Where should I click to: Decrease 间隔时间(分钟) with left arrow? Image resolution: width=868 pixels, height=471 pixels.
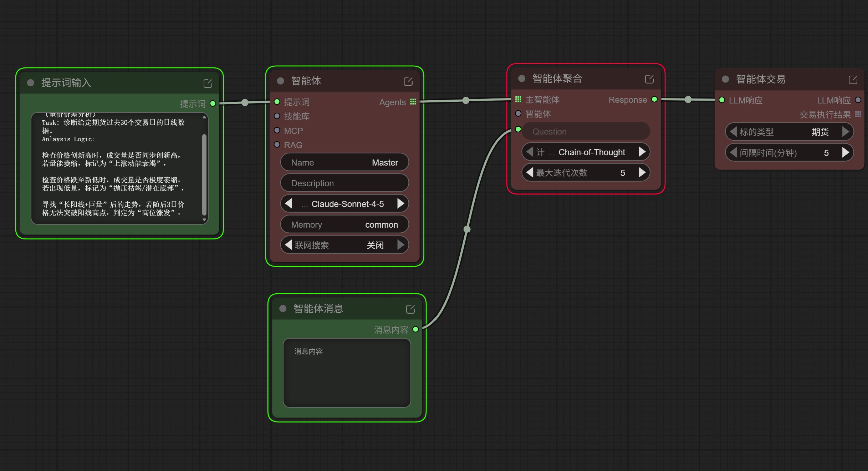733,153
